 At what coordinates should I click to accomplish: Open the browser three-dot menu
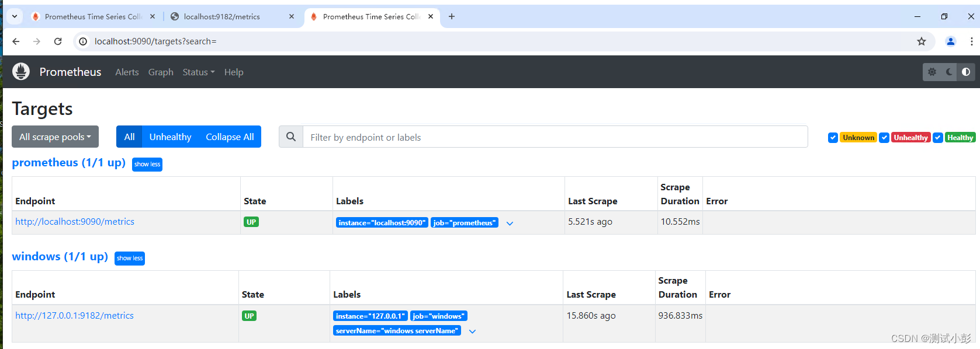coord(971,41)
